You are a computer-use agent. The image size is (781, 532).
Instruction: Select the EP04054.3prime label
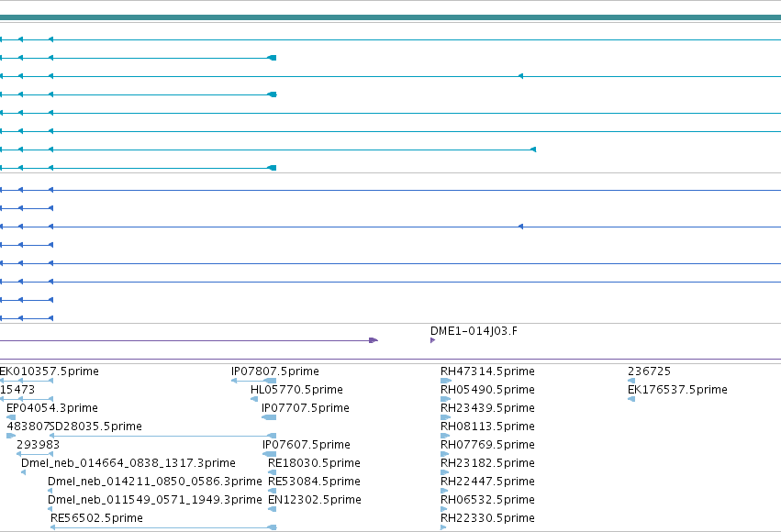[x=52, y=408]
